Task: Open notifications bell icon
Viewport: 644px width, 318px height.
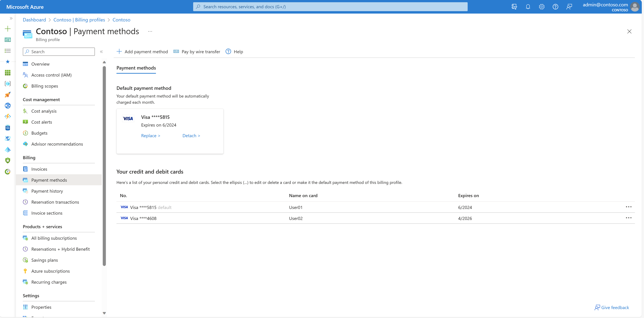Action: [x=528, y=7]
